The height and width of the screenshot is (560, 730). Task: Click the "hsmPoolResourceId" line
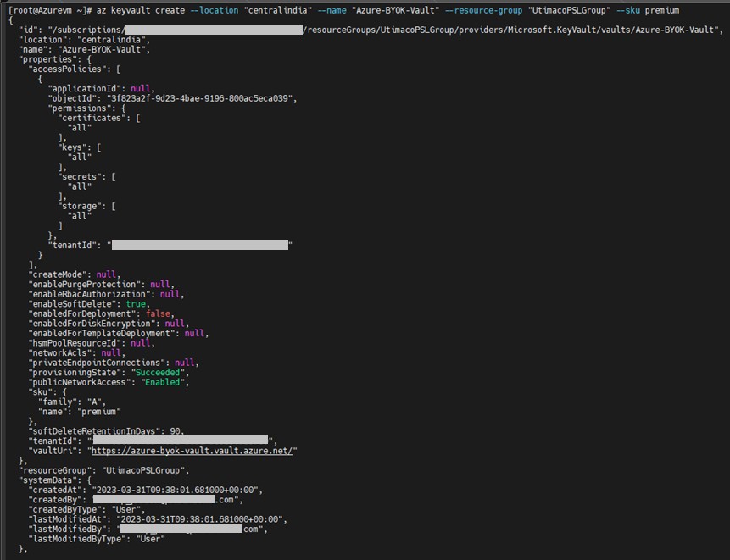click(92, 343)
